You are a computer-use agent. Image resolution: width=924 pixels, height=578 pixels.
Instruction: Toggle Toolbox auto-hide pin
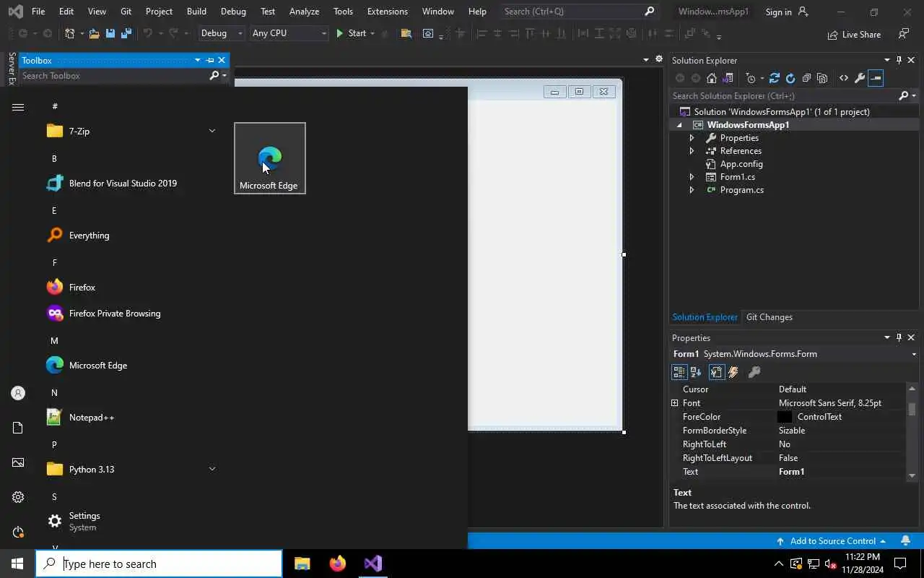pyautogui.click(x=210, y=60)
